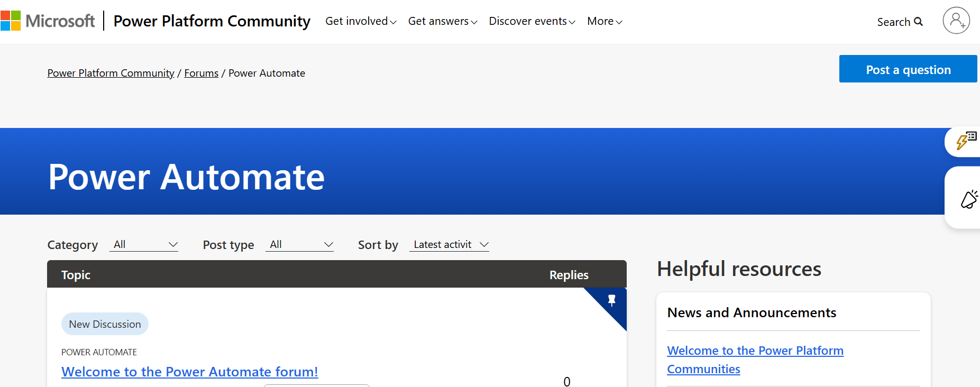This screenshot has height=387, width=980.
Task: Click the Power Automate banner title
Action: 186,177
